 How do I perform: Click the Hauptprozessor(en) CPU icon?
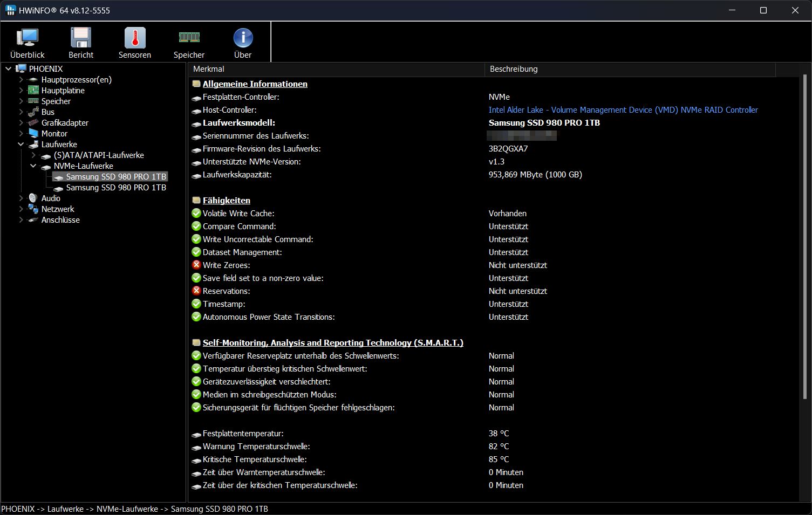point(33,80)
